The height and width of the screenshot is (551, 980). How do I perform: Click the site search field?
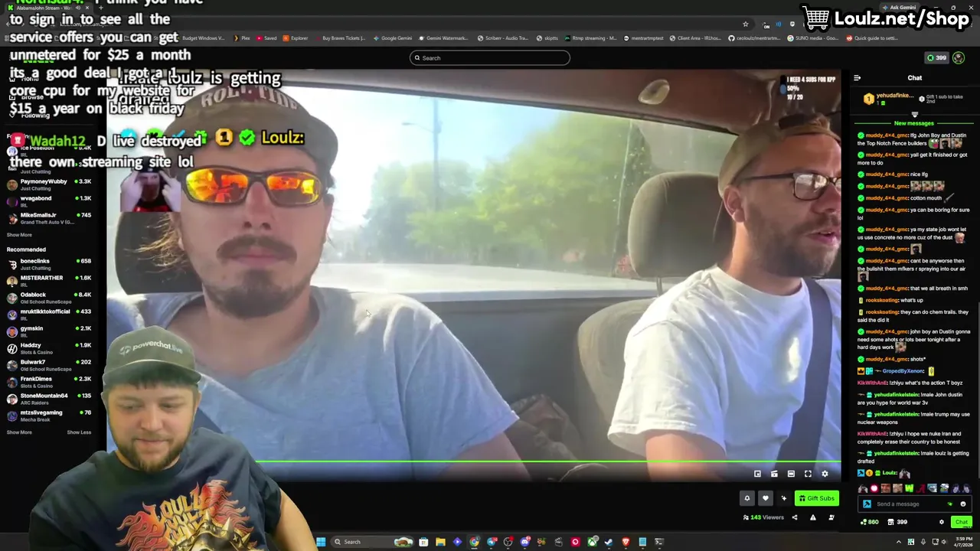[x=490, y=57]
